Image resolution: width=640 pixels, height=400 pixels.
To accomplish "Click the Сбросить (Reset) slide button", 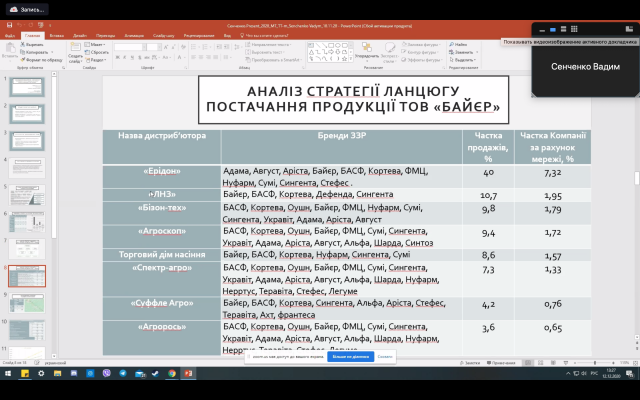I will 99,53.
